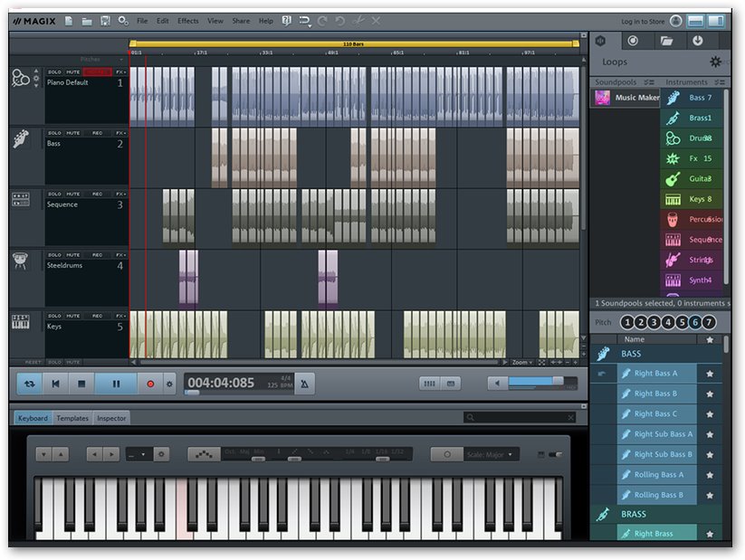Screen dimensions: 745x560
Task: Select the Right Sub Bass A loop
Action: [657, 434]
